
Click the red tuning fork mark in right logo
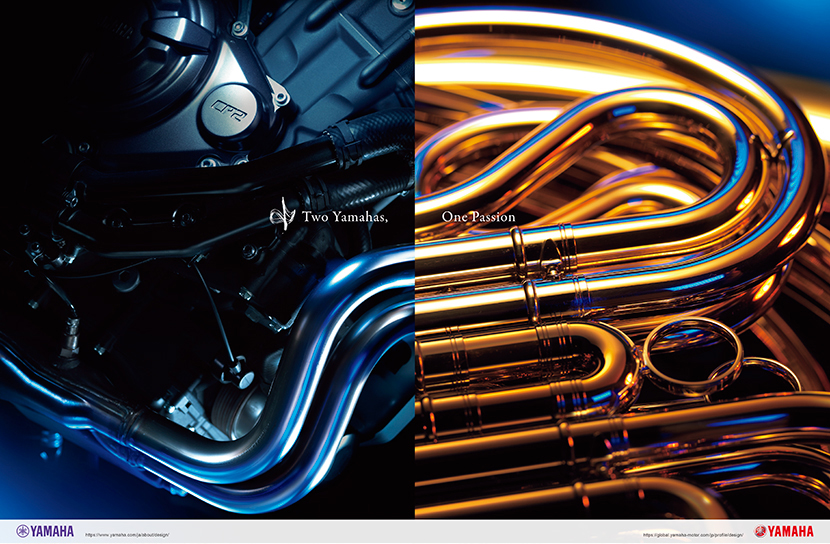pyautogui.click(x=760, y=531)
